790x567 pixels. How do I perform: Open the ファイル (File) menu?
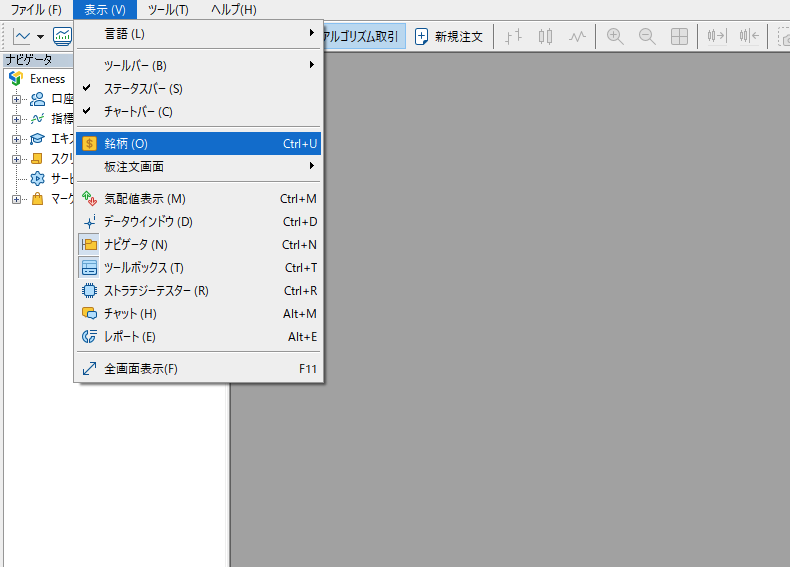pos(36,10)
